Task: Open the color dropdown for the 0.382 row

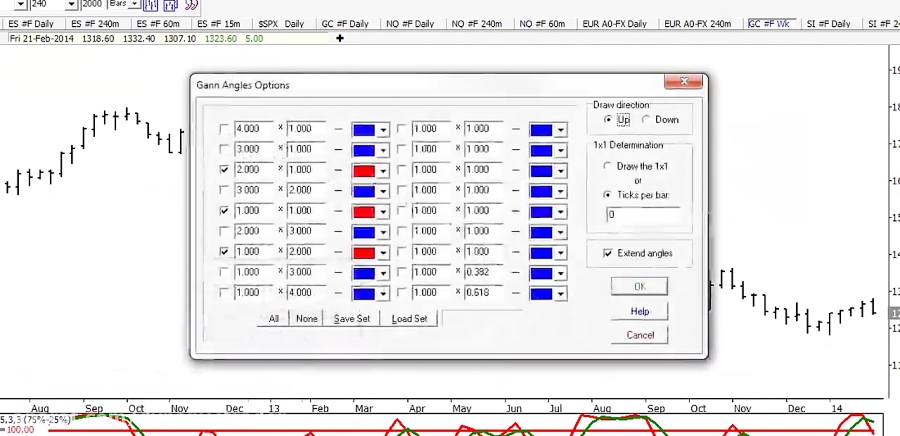Action: point(561,273)
